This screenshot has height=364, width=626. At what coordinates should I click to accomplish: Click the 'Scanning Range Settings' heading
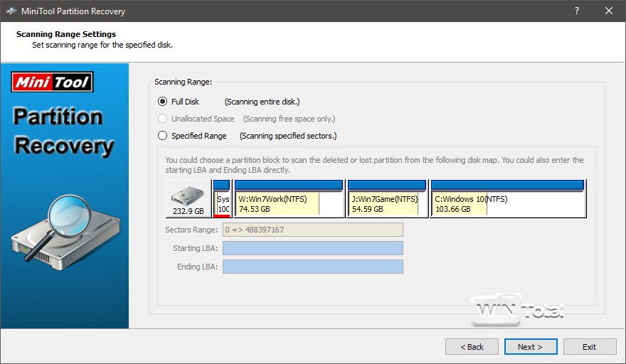66,34
